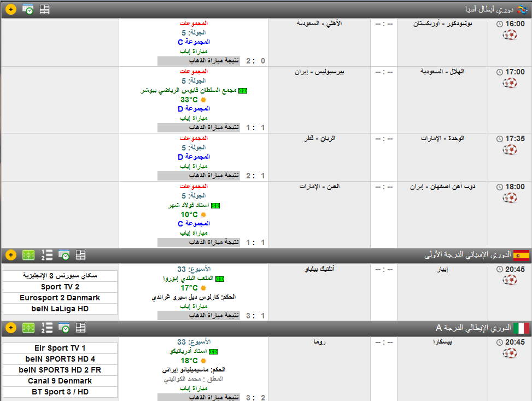Viewport: 532px width, 401px height.
Task: Click calendar clock icon in Italian Serie A header
Action: pyautogui.click(x=64, y=328)
